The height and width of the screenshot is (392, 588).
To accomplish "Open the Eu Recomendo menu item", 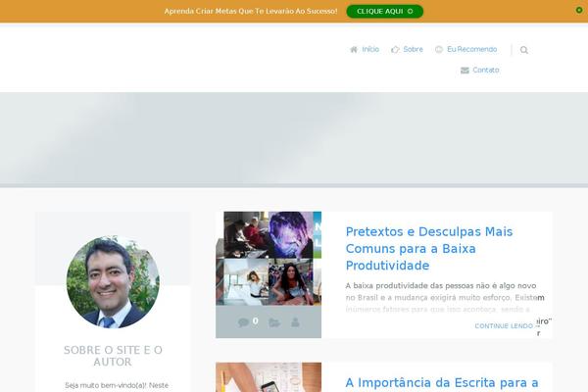I will (x=471, y=50).
